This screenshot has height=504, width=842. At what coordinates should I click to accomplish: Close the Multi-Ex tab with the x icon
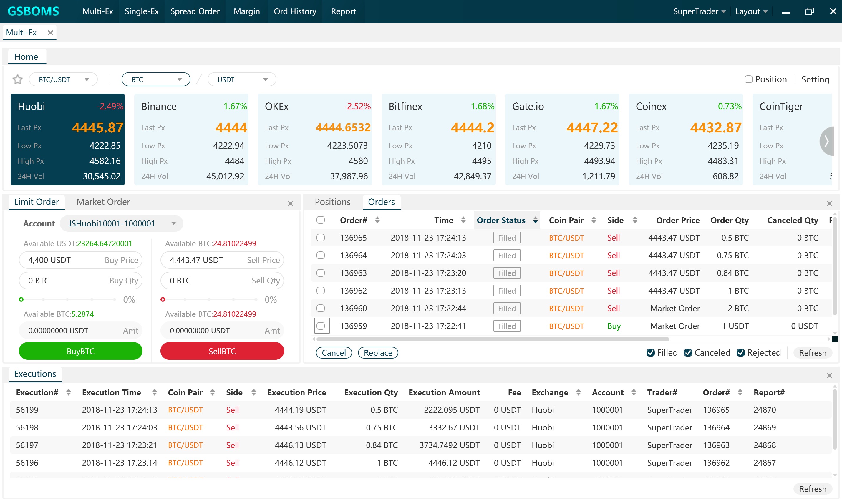pyautogui.click(x=50, y=33)
